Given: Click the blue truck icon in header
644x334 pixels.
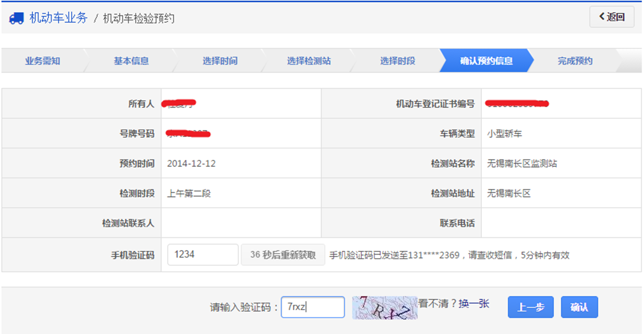Looking at the screenshot, I should pos(16,18).
